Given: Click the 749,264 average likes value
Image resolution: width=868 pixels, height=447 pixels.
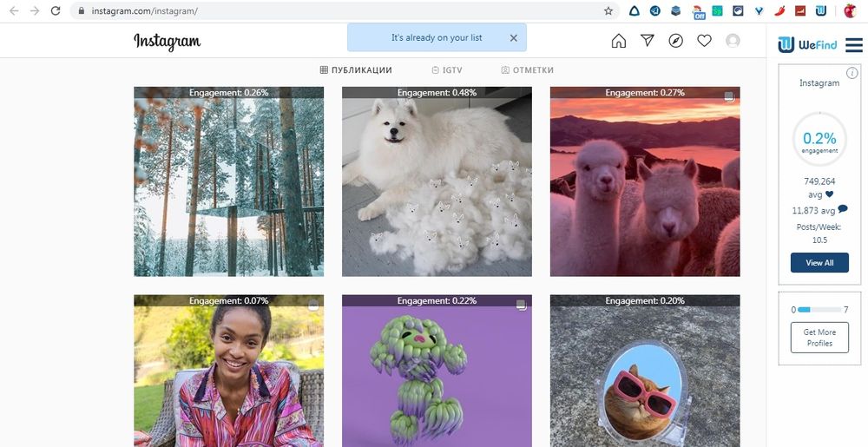Looking at the screenshot, I should (819, 181).
